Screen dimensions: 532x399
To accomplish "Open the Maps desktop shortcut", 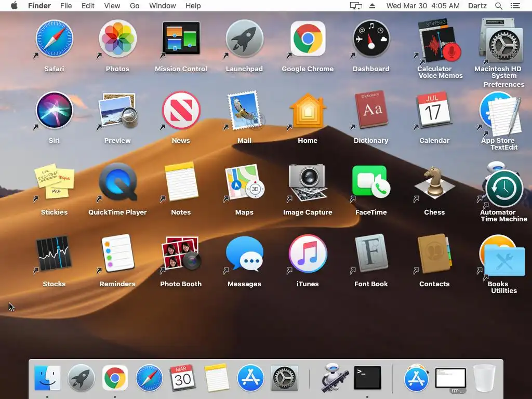I will [245, 182].
